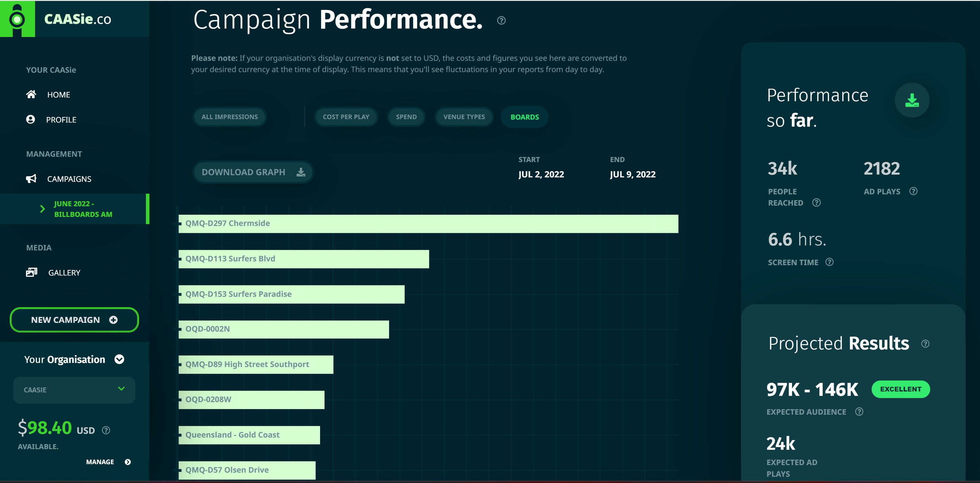The width and height of the screenshot is (980, 483).
Task: Expand the June 2022 Billboards AM campaign
Action: point(43,209)
